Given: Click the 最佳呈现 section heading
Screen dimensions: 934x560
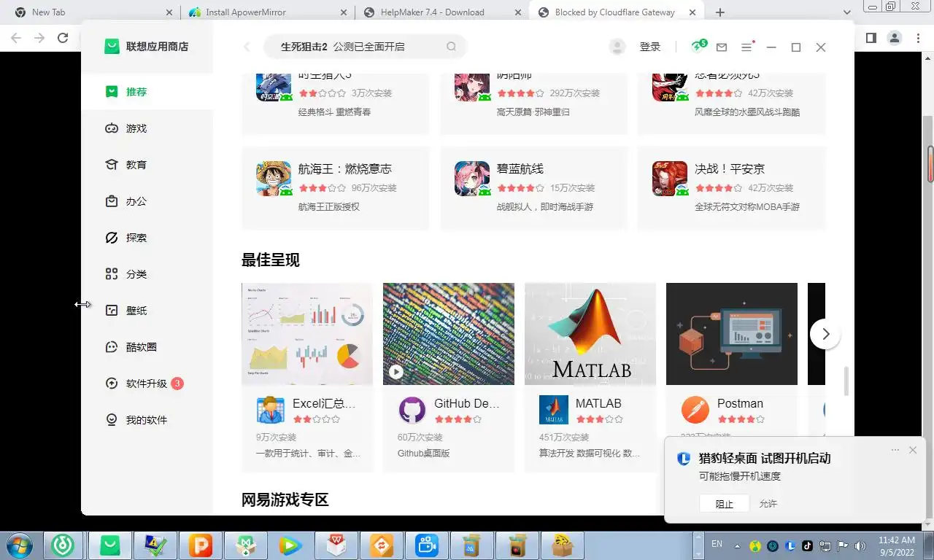Looking at the screenshot, I should pyautogui.click(x=271, y=260).
